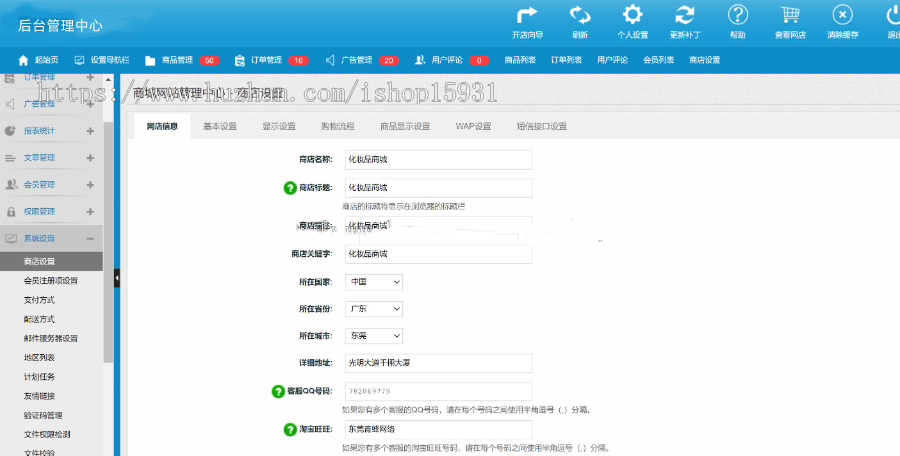This screenshot has height=456, width=900.
Task: Open the 所在省份 dropdown showing 广东
Action: tap(374, 309)
